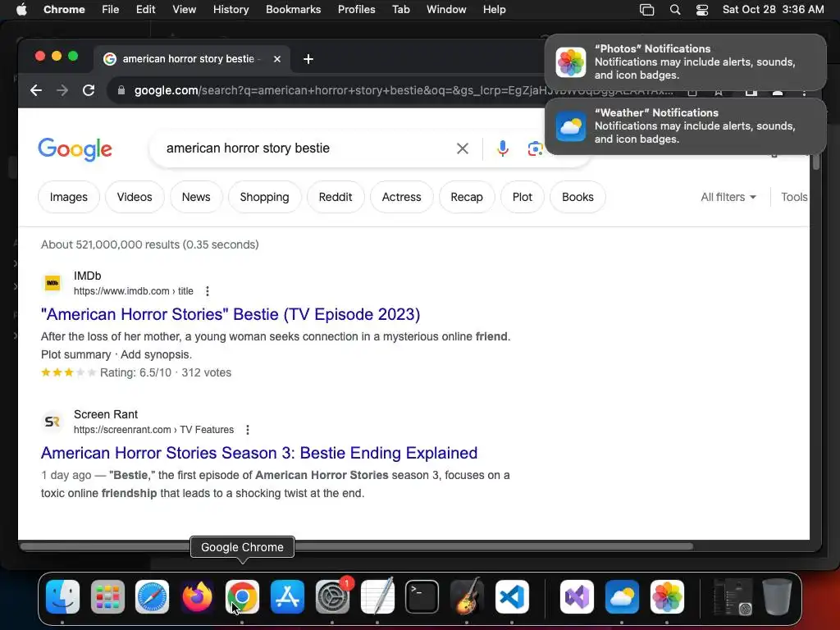The height and width of the screenshot is (630, 840).
Task: Click the site lock icon in address bar
Action: coord(121,90)
